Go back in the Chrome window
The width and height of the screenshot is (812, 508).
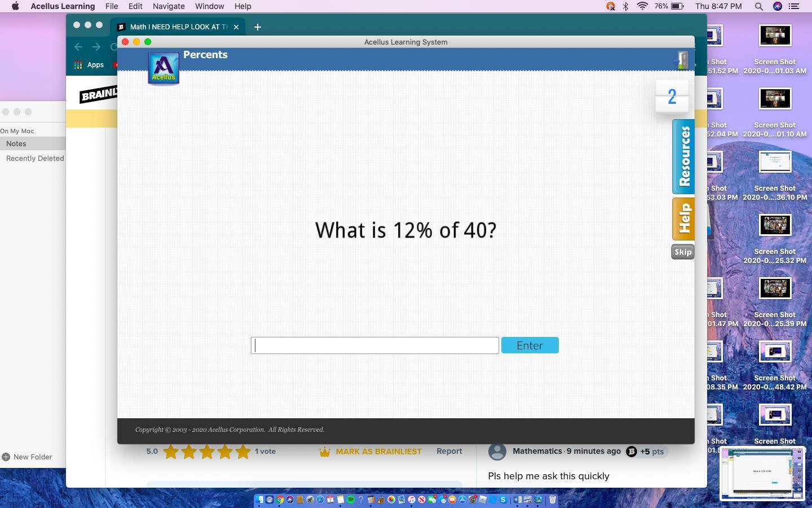click(x=78, y=47)
